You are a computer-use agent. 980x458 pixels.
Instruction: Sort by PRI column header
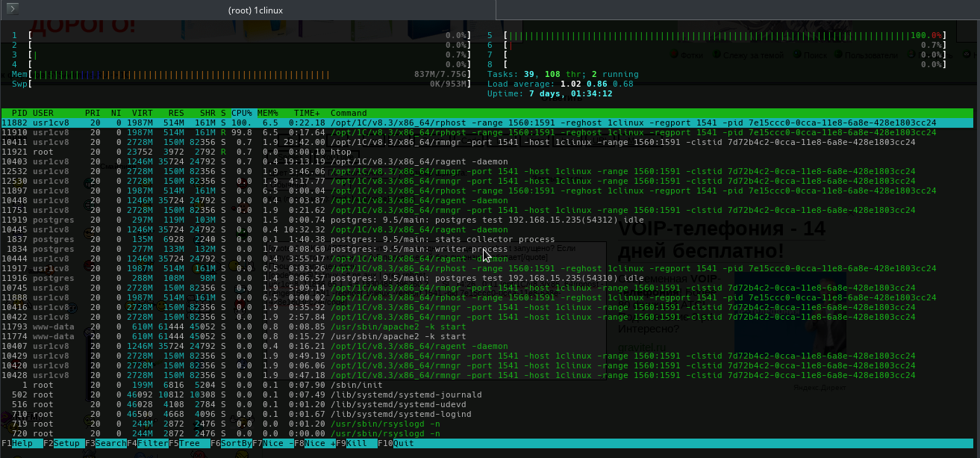click(x=93, y=113)
